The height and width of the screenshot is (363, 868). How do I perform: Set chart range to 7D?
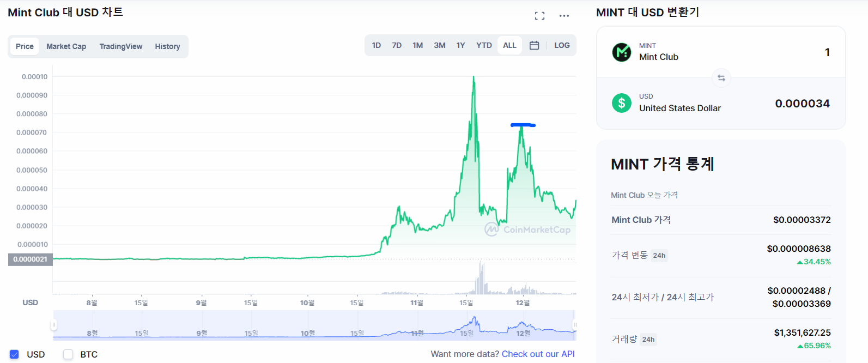tap(397, 45)
